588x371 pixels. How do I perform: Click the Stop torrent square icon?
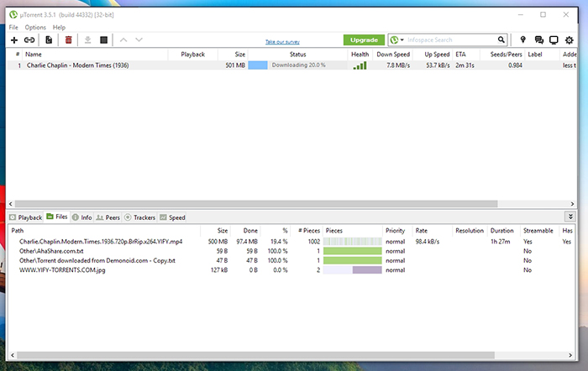(x=104, y=39)
